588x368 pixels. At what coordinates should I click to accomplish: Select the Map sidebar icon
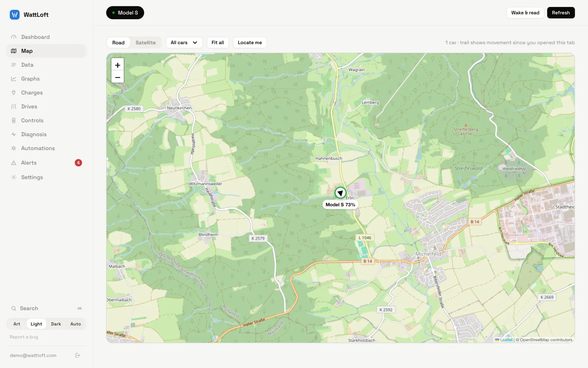[14, 51]
